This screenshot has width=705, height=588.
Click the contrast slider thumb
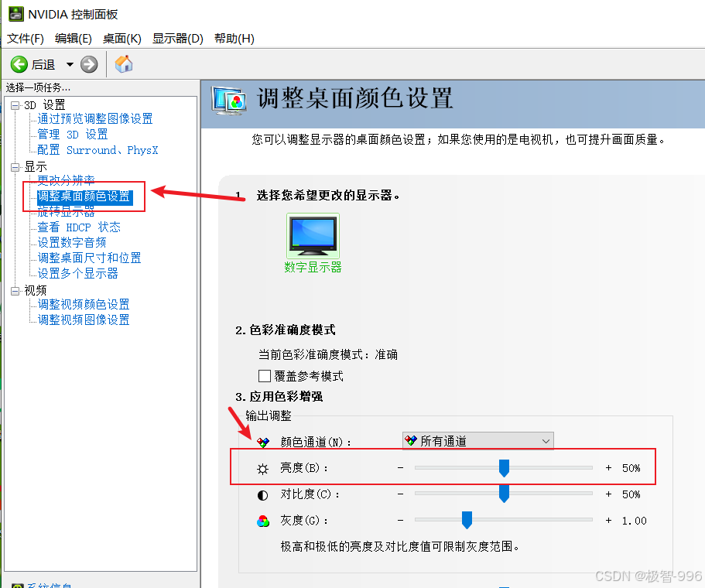(504, 494)
